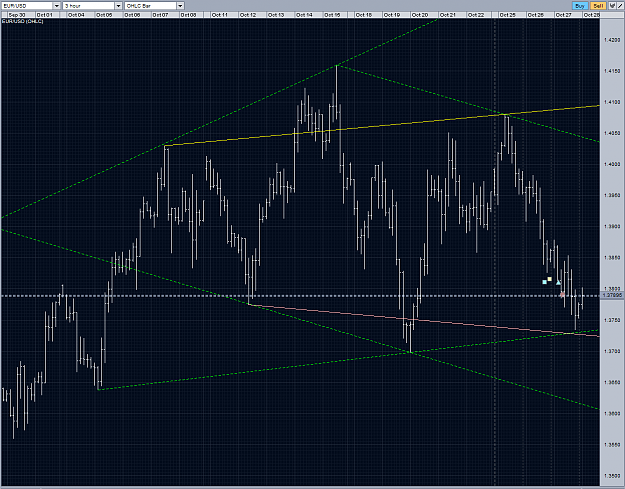Click the Oct 13 date label
625x489 pixels.
pos(276,15)
